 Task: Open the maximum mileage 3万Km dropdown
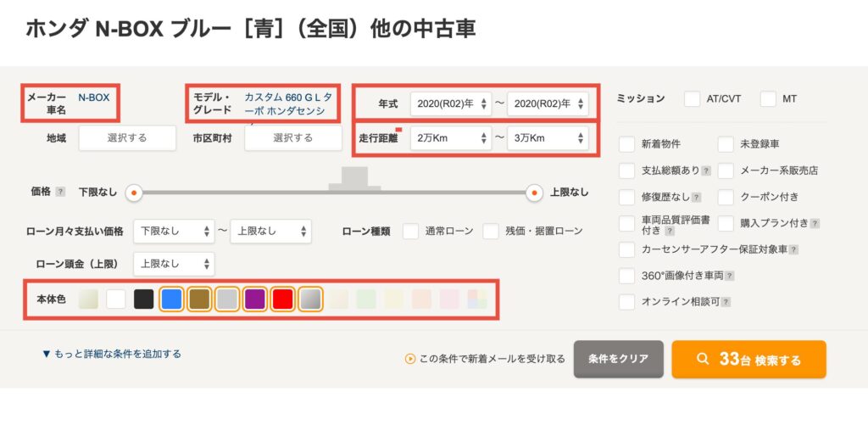tap(548, 138)
